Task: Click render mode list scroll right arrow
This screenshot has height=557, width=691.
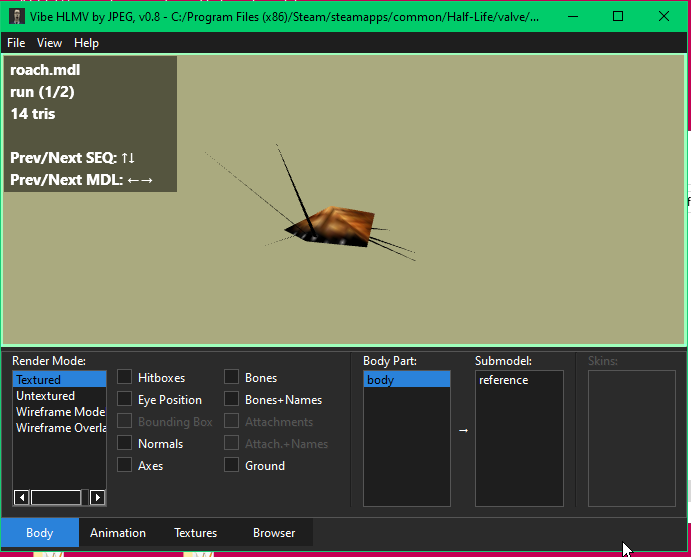Action: (97, 498)
